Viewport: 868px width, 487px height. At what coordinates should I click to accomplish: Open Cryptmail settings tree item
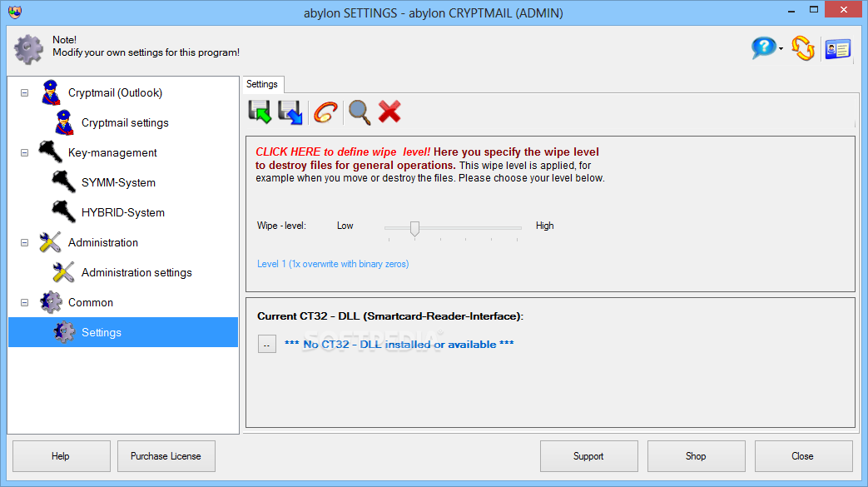(125, 122)
